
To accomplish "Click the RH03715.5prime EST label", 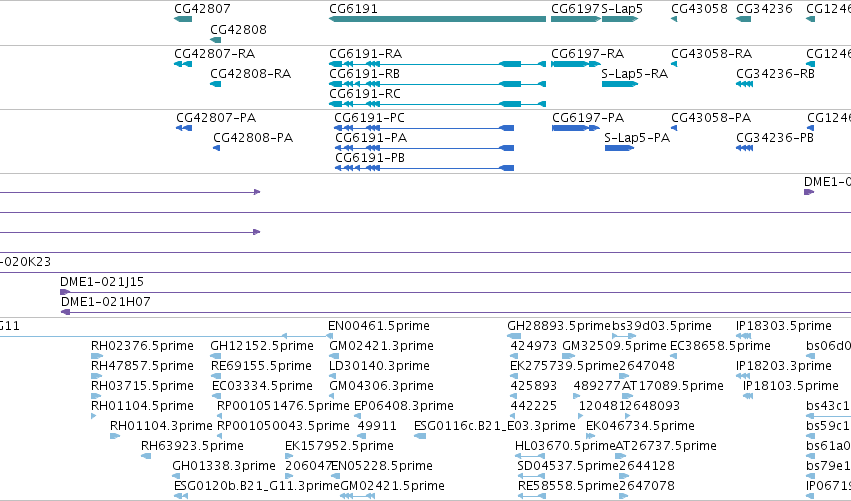I will click(142, 386).
